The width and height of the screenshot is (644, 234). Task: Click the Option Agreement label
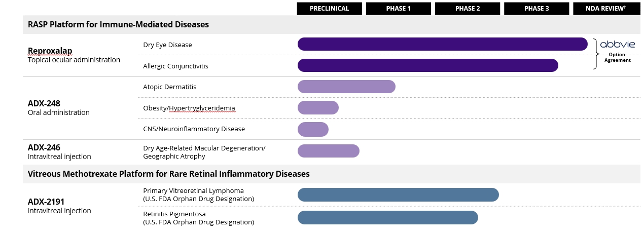(617, 57)
